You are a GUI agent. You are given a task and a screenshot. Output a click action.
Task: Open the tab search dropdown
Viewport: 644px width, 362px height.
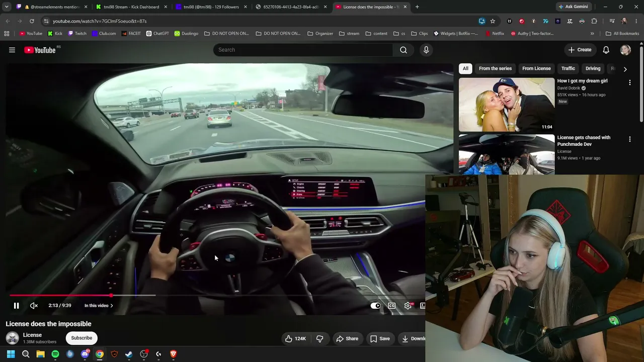(x=7, y=7)
